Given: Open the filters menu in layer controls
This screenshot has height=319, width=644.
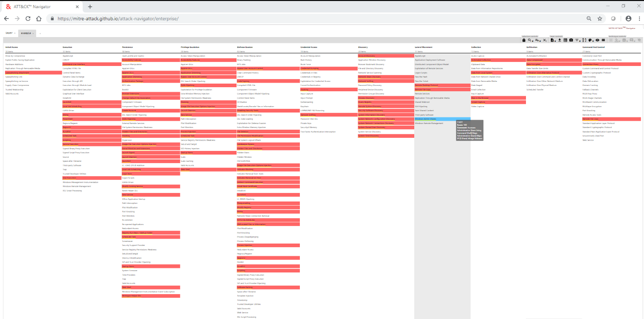Looking at the screenshot, I should pyautogui.click(x=578, y=40).
